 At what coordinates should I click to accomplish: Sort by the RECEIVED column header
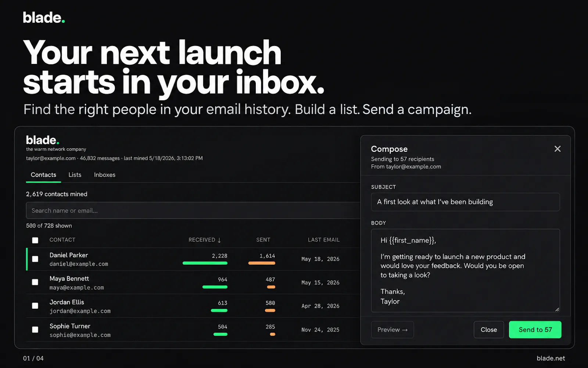[205, 240]
